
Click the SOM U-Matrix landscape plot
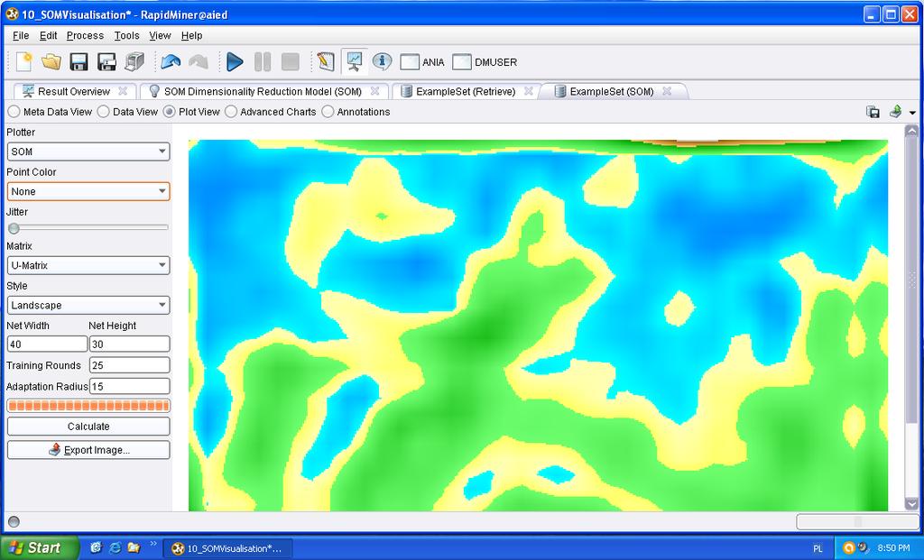click(x=538, y=325)
